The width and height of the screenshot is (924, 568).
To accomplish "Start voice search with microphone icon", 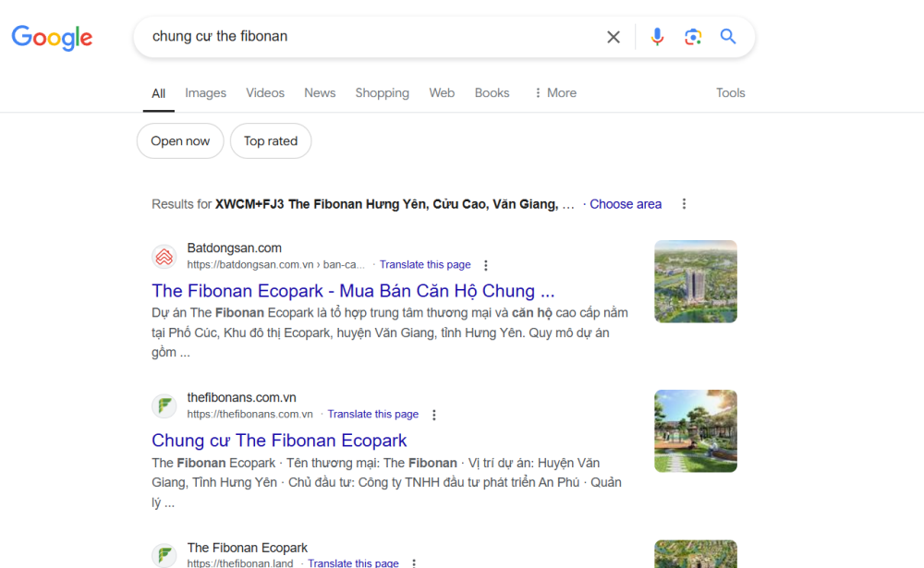I will pyautogui.click(x=657, y=37).
